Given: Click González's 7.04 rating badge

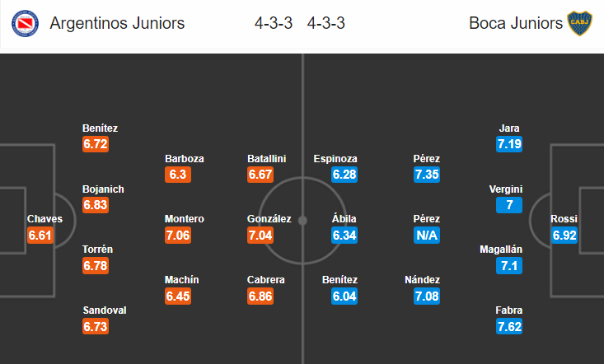Looking at the screenshot, I should point(260,235).
